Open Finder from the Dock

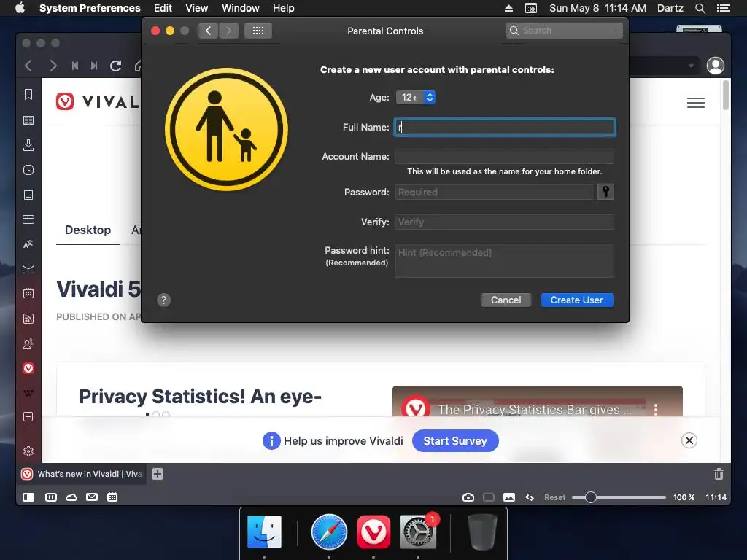click(x=264, y=532)
